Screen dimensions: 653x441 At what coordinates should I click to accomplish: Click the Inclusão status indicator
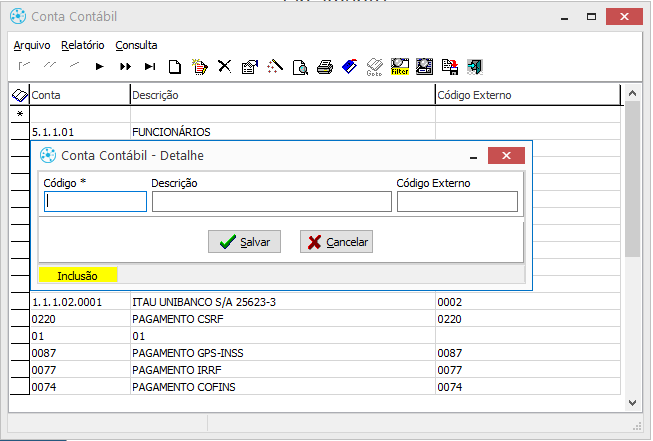tap(78, 276)
